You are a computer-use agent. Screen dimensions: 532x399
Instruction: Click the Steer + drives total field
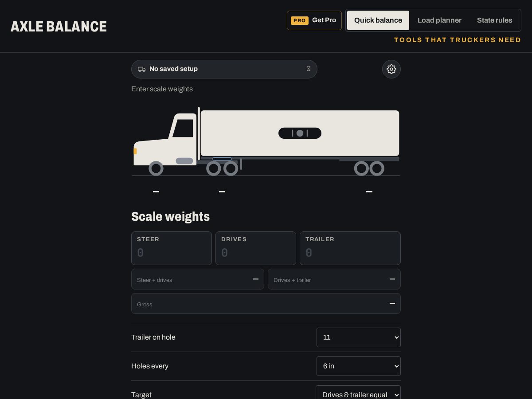click(198, 279)
